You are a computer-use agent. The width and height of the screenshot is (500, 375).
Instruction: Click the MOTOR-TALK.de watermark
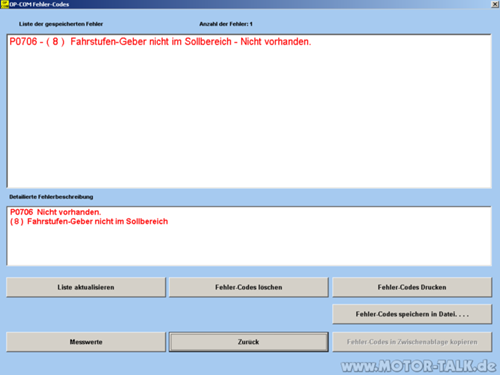(x=419, y=366)
